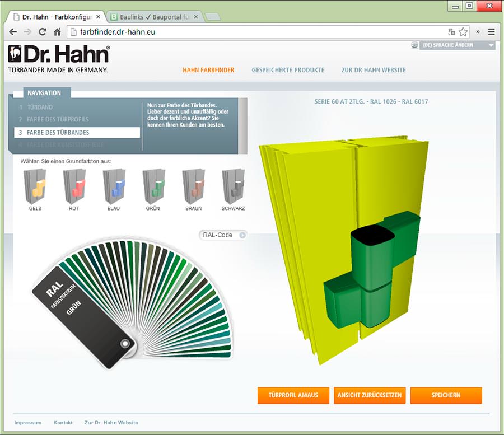Open a new browser tab

(212, 17)
